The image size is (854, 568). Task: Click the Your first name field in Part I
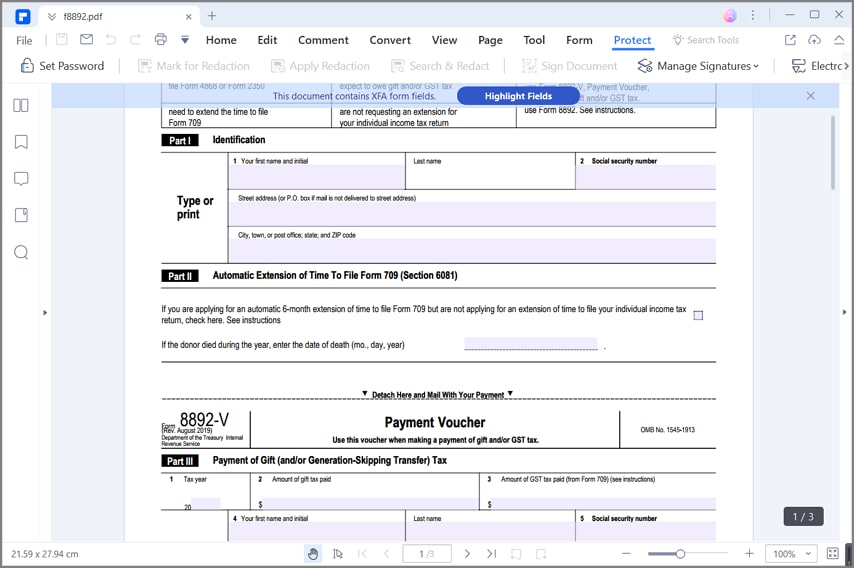pos(317,177)
